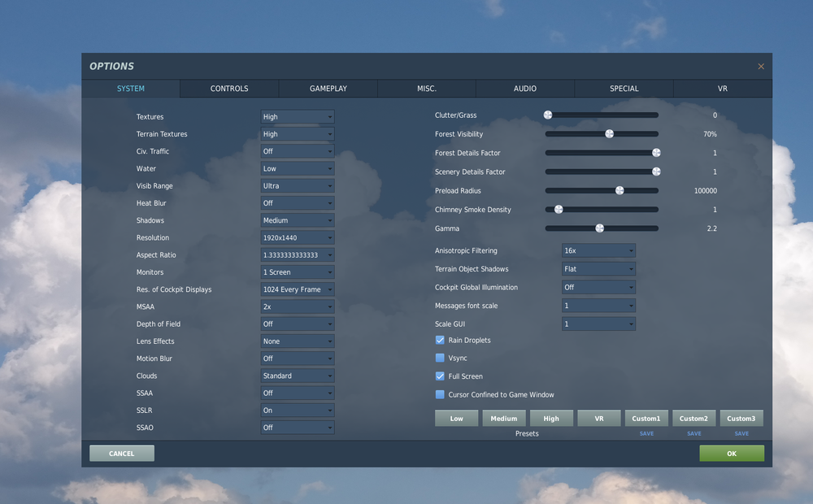Open the Messages font scale dropdown

tap(598, 306)
